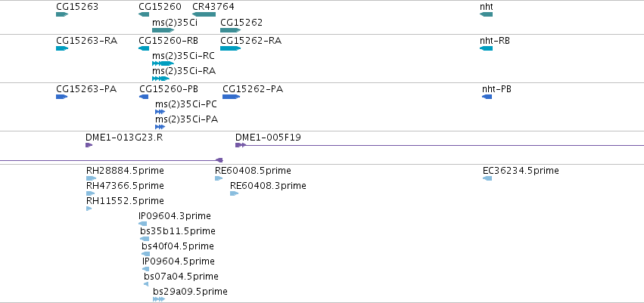This screenshot has height=303, width=644.
Task: Select the ms(2)35Ci-PA protein glyph
Action: tap(160, 127)
